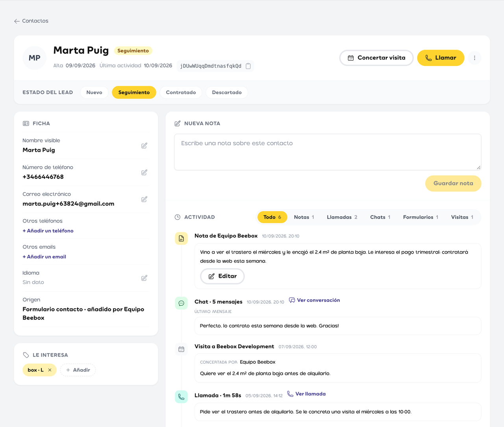Copy the contact ID to clipboard
Screen dimensions: 504x427
pos(248,66)
